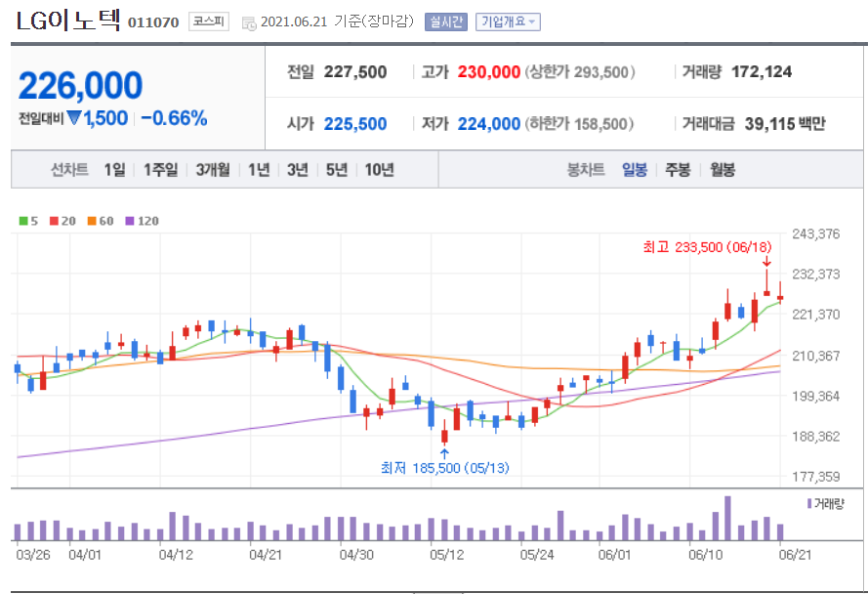Click the 고가 value 230,000
Image resolution: width=868 pixels, height=594 pixels.
click(x=489, y=72)
